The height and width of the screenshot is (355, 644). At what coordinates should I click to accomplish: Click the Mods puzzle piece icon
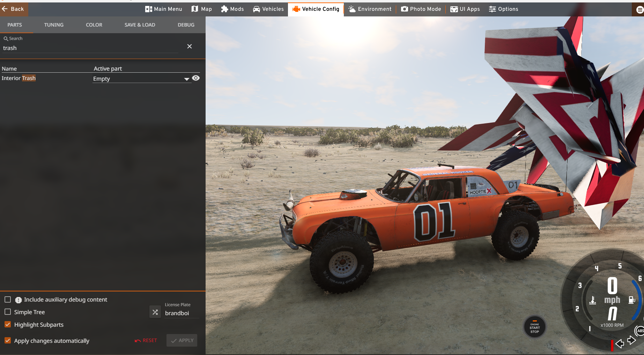coord(224,9)
